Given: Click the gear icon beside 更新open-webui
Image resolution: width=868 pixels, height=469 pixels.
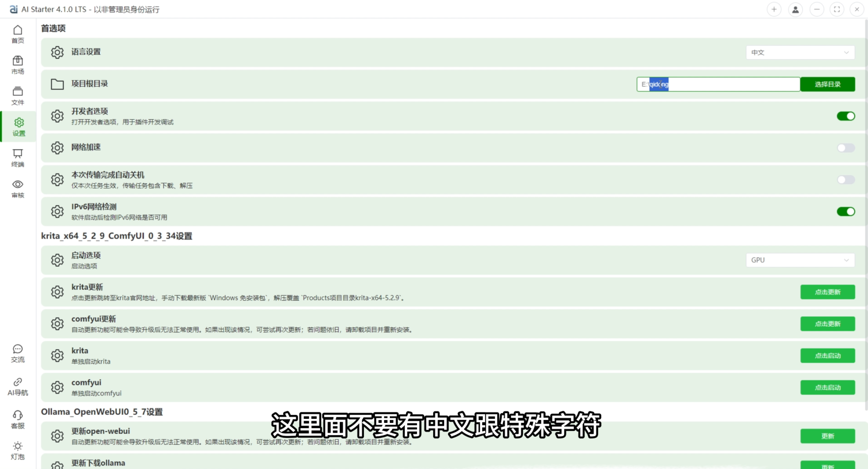Looking at the screenshot, I should click(x=57, y=436).
